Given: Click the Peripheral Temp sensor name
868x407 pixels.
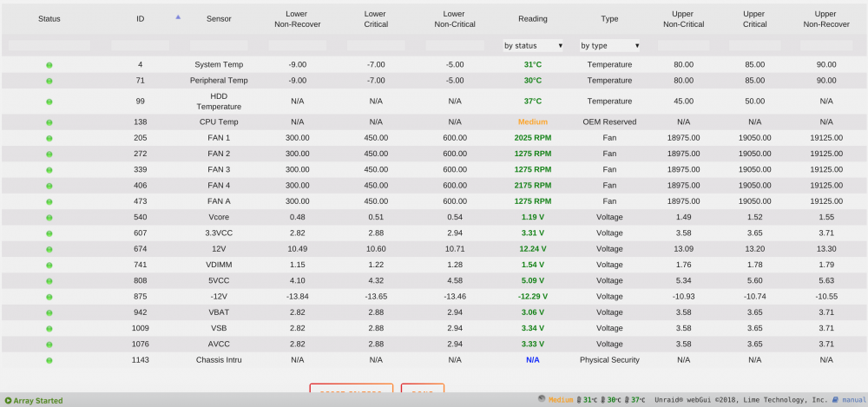Looking at the screenshot, I should click(x=219, y=81).
